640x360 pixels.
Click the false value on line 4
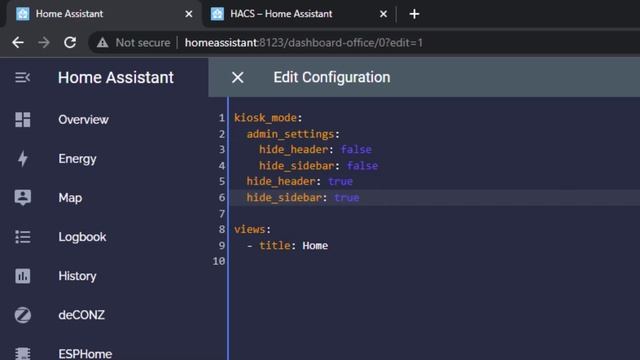point(362,166)
